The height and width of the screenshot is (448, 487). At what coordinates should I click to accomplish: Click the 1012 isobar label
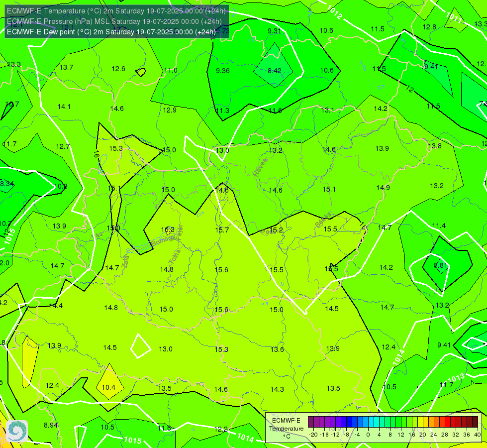334,12
